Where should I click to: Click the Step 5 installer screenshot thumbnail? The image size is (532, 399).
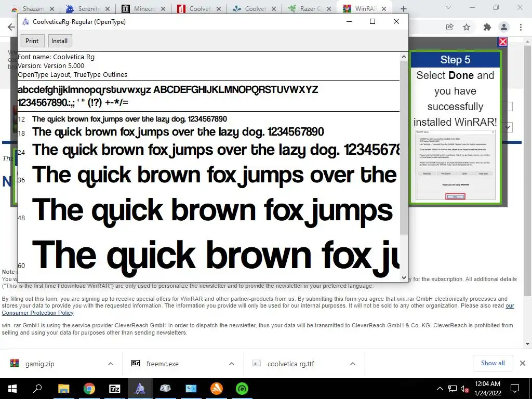point(455,165)
